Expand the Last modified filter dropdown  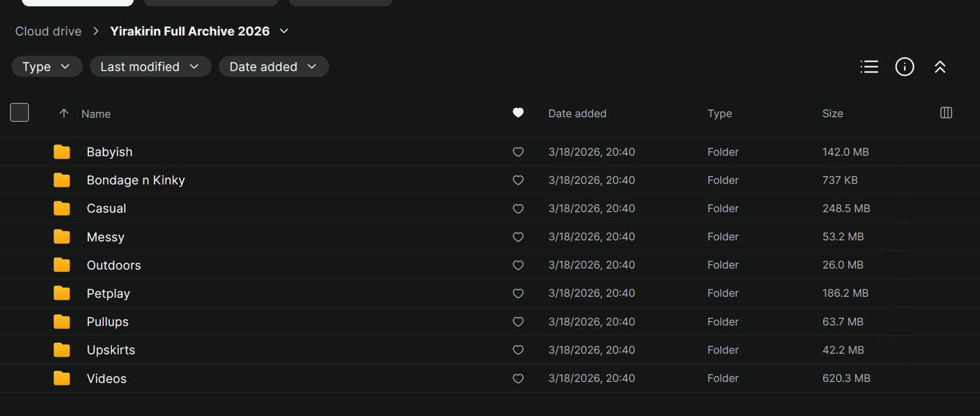(x=150, y=67)
